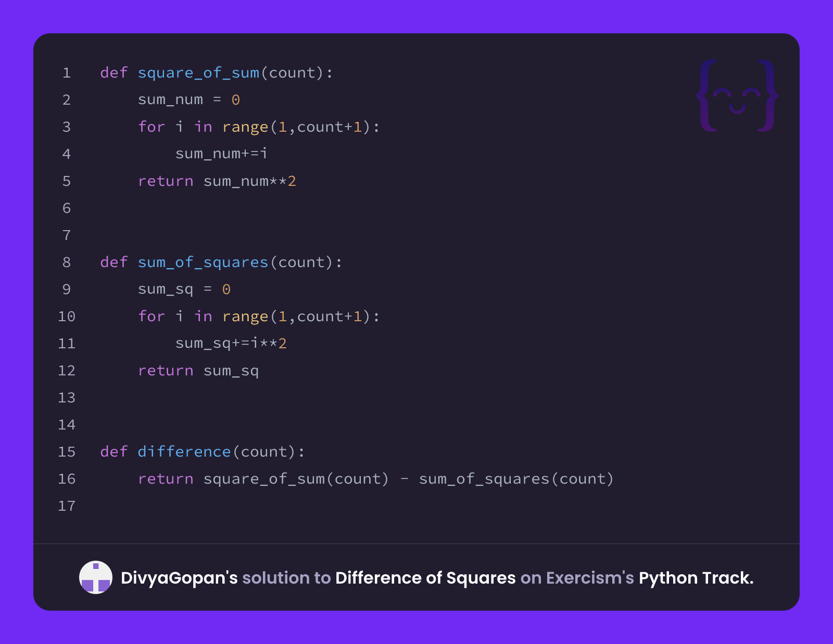Viewport: 833px width, 644px height.
Task: Click the return statement on line 16
Action: click(x=375, y=479)
